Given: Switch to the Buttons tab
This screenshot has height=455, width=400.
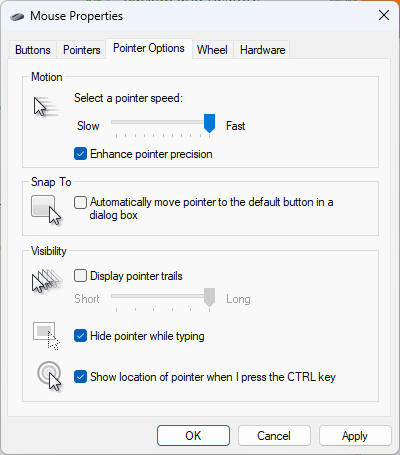Looking at the screenshot, I should pos(33,50).
